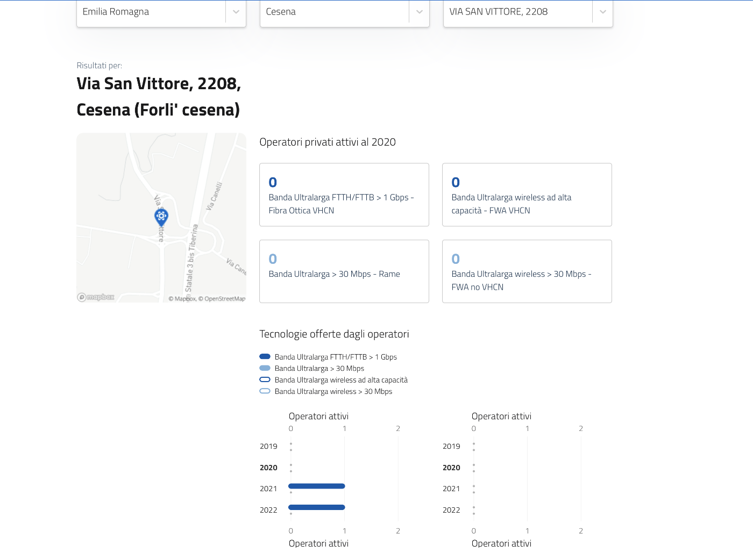Click the 2021 blue bar in chart

317,486
